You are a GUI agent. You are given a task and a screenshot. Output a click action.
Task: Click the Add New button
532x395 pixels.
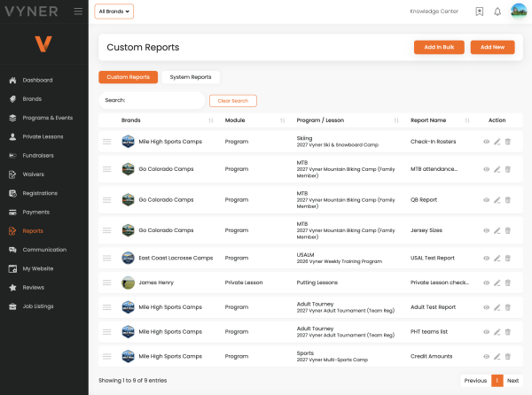[x=492, y=47]
